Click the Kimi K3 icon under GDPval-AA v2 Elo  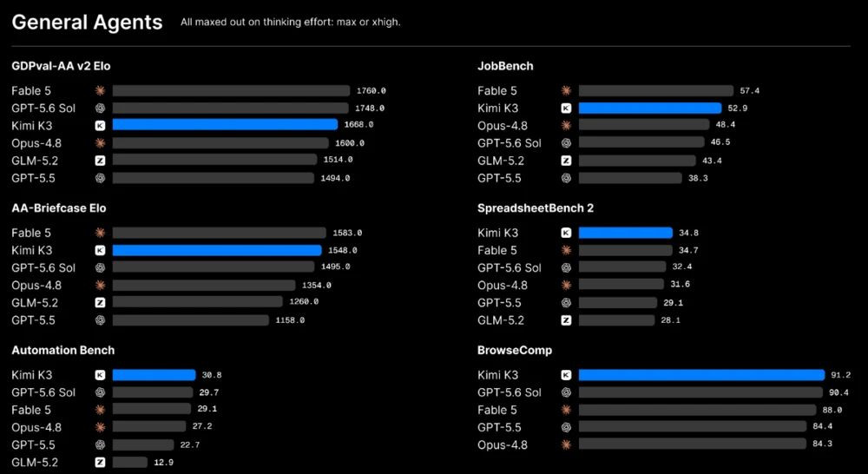(100, 126)
